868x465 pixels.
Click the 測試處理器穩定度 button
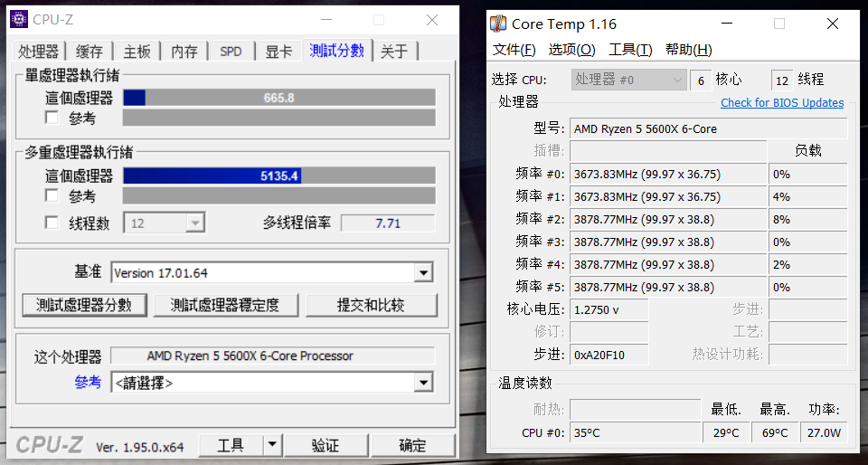click(225, 305)
